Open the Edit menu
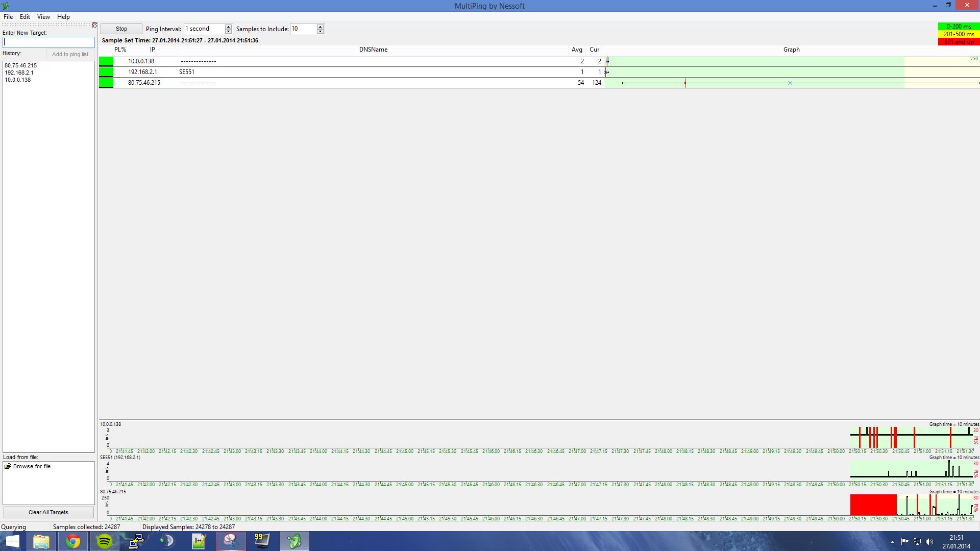 25,17
